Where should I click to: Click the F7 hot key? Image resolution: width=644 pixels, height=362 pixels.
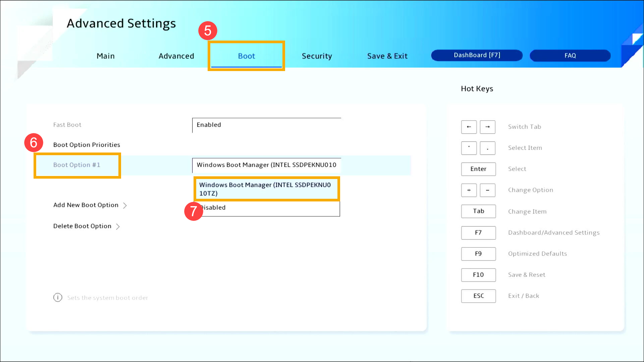(x=478, y=233)
